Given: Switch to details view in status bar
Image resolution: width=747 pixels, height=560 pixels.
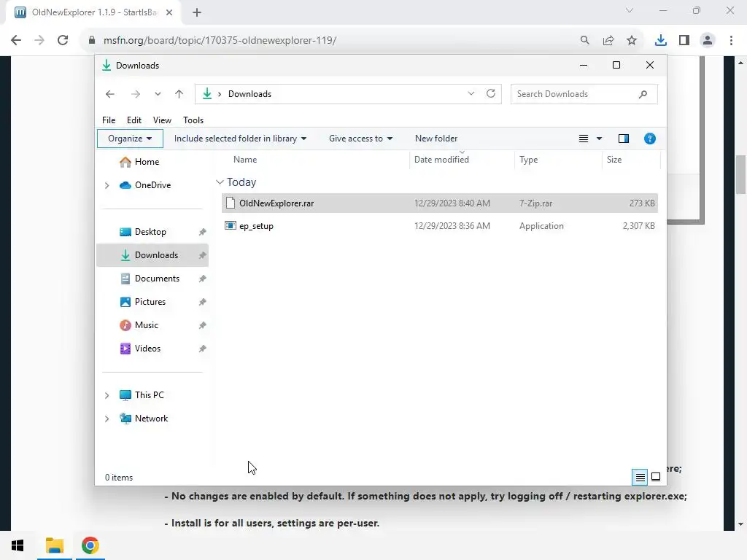Looking at the screenshot, I should tap(640, 477).
